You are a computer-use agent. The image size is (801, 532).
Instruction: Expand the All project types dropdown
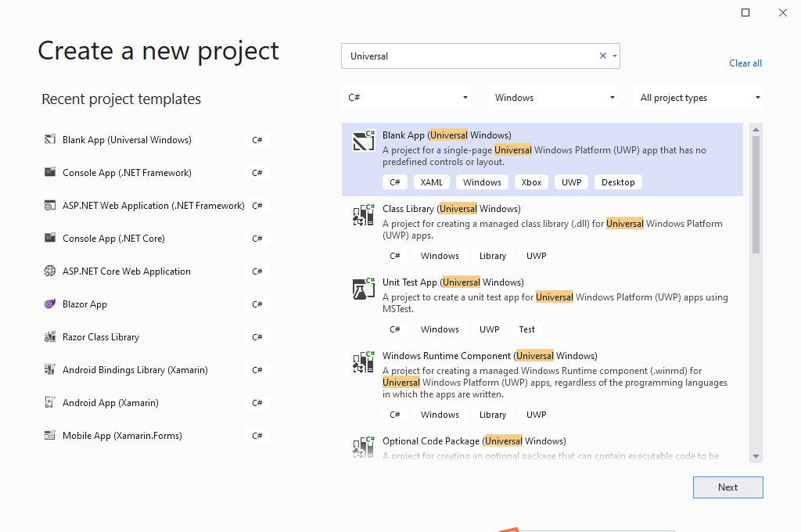coord(699,98)
